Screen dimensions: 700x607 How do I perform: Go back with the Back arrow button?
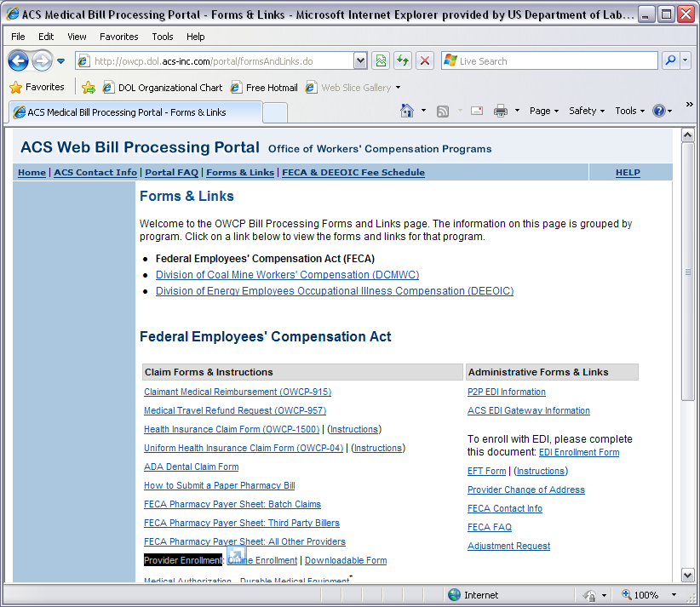click(x=18, y=60)
